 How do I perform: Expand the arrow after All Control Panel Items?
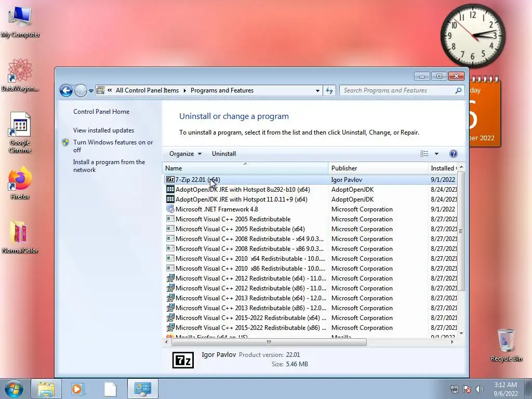184,90
